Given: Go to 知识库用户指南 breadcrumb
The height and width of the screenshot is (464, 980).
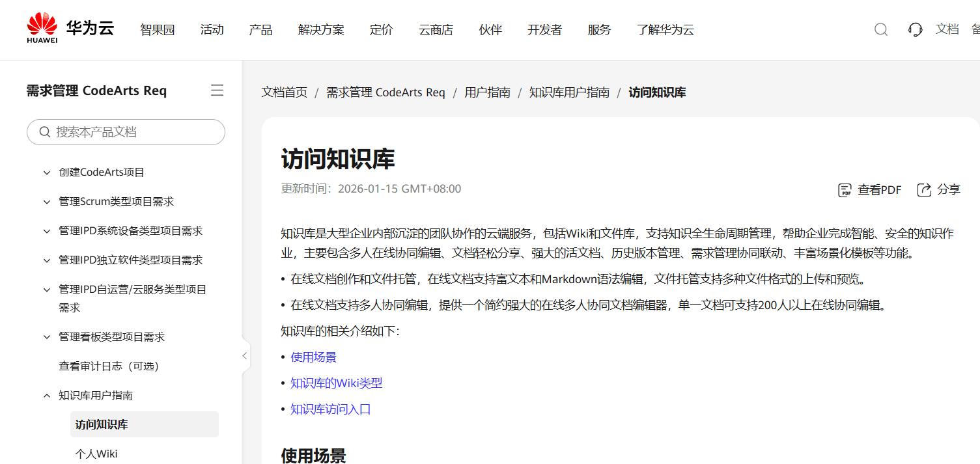Looking at the screenshot, I should click(569, 92).
